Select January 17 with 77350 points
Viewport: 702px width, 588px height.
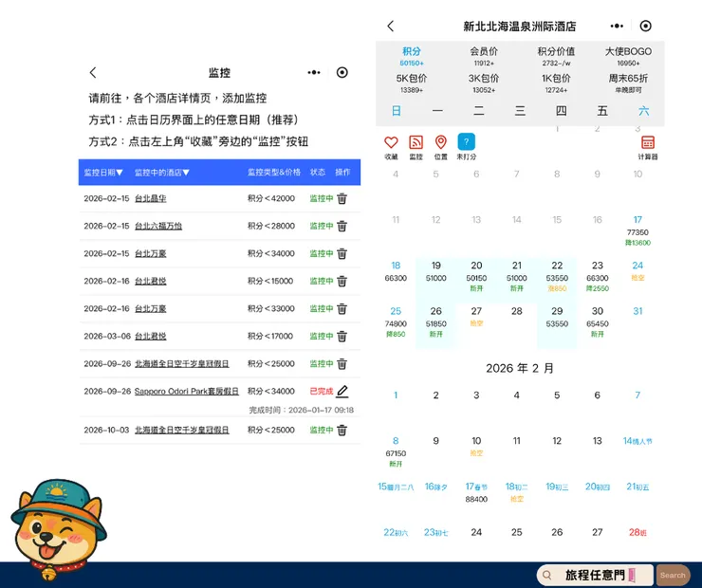[x=637, y=230]
